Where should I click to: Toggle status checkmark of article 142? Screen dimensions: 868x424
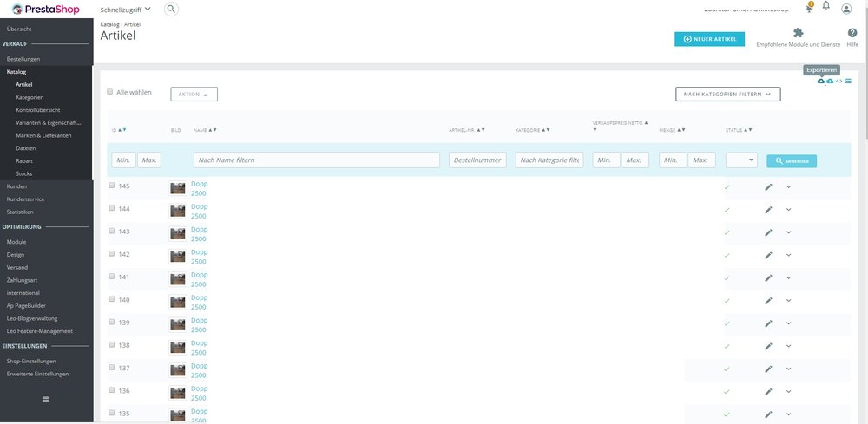coord(727,256)
